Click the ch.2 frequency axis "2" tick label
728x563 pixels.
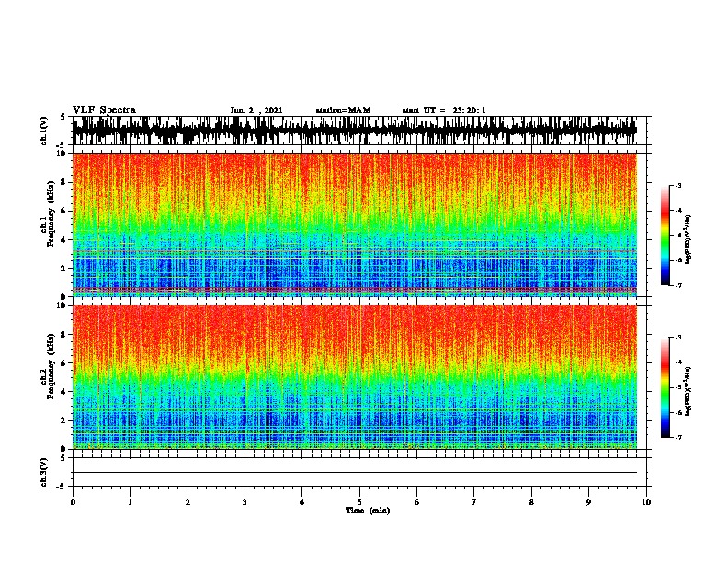pyautogui.click(x=64, y=420)
